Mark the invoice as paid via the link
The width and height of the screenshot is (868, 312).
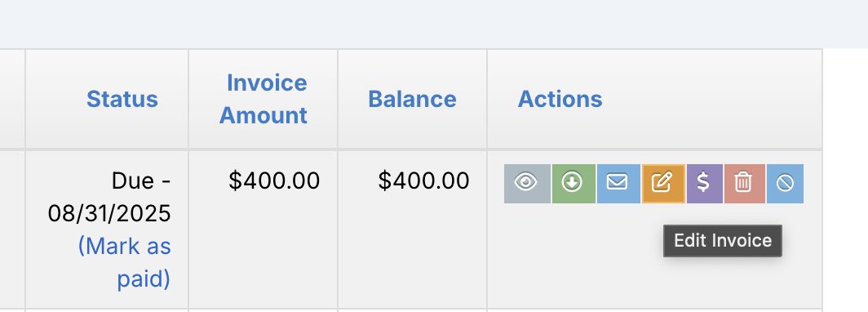pyautogui.click(x=125, y=262)
